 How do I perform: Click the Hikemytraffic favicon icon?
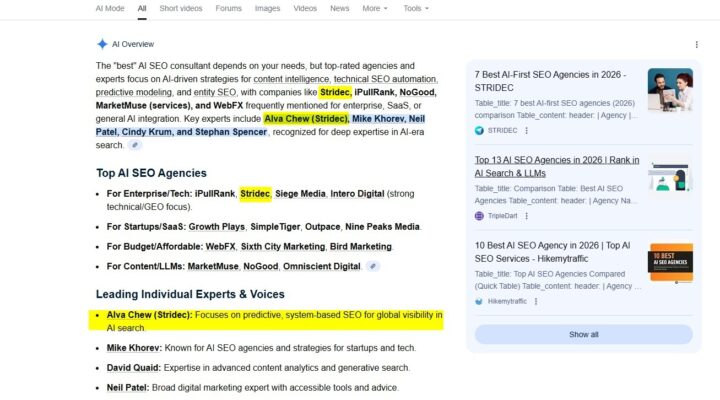click(479, 301)
